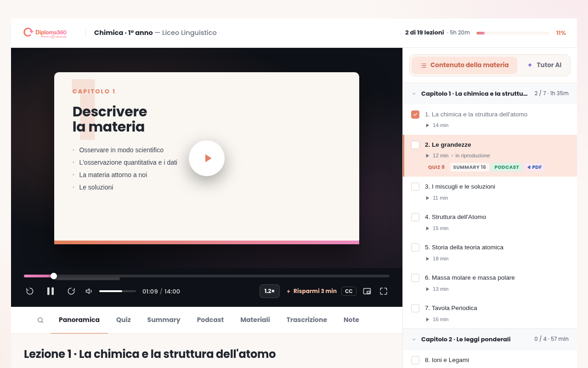This screenshot has height=368, width=588.
Task: Rewind the video with the replay icon
Action: click(x=30, y=291)
